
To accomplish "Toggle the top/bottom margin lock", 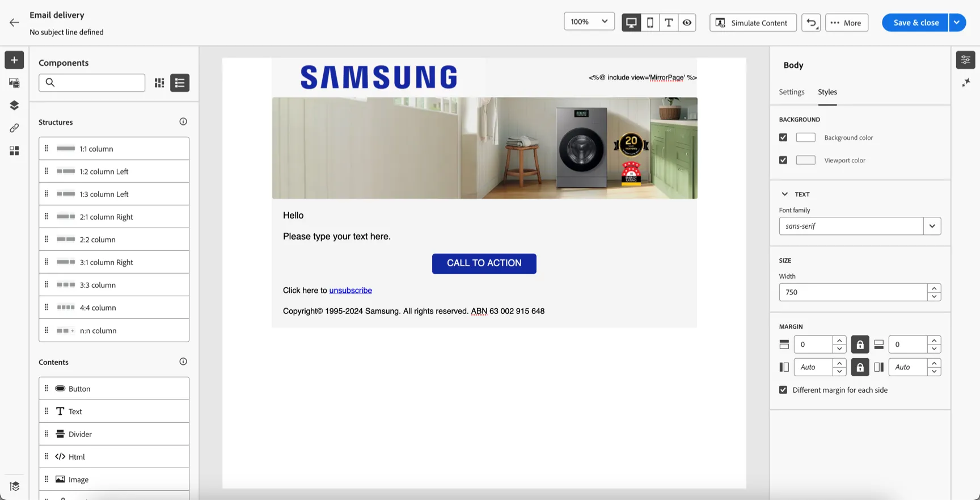I will [860, 344].
